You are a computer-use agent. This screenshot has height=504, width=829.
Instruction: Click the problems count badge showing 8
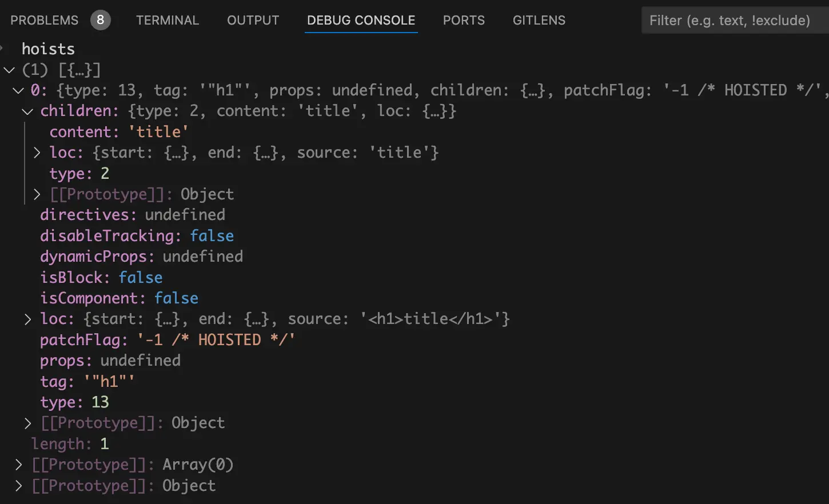(100, 21)
